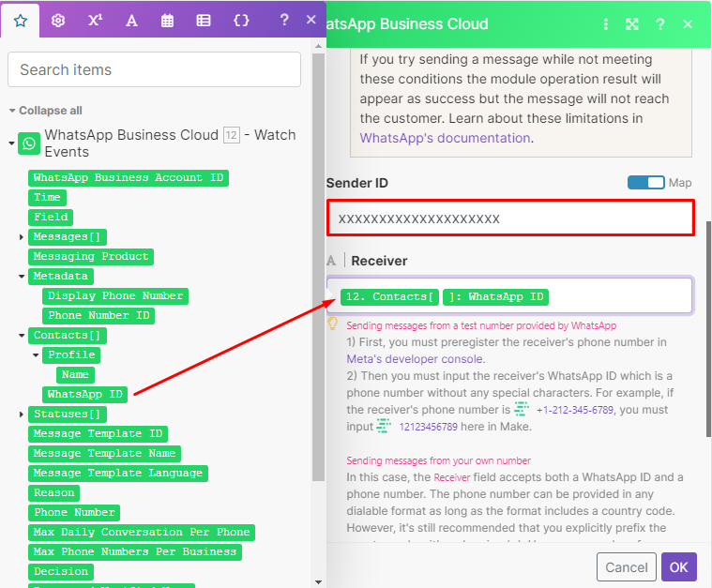Select the Messaging Product pill
Image resolution: width=712 pixels, height=588 pixels.
point(91,257)
